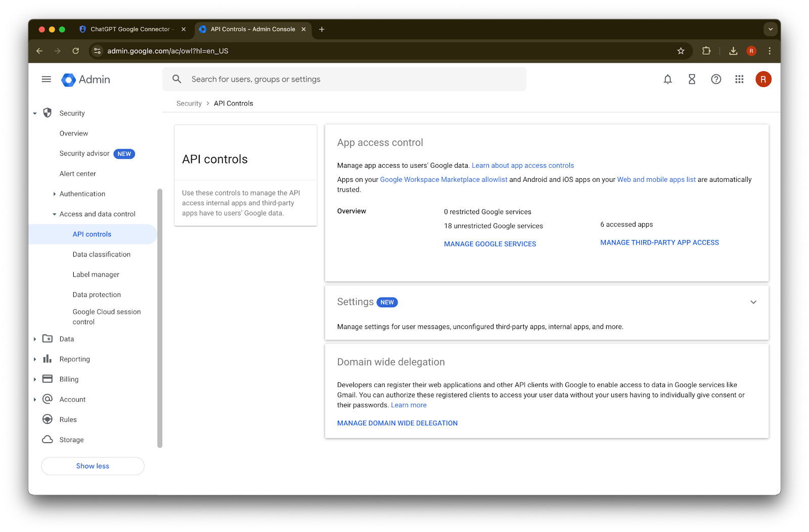809x532 pixels.
Task: Open the help question mark icon
Action: [716, 79]
